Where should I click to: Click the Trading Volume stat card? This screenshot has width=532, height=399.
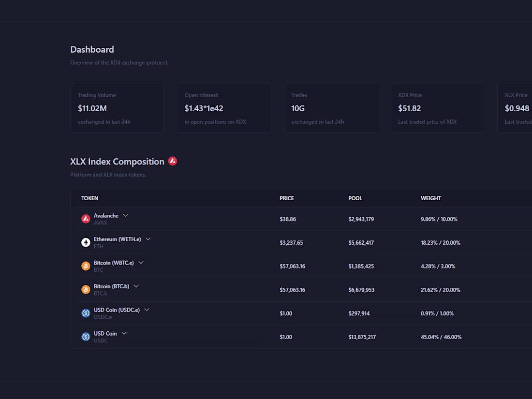coord(117,108)
